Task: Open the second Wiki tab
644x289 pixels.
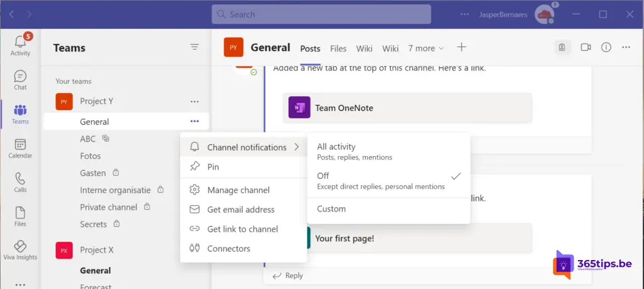Action: (390, 48)
